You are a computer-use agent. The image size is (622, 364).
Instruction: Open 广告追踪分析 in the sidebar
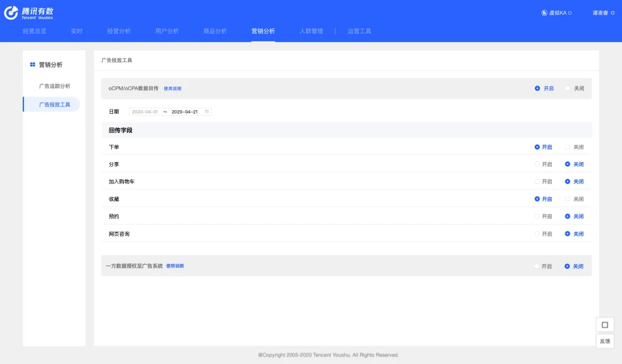point(54,86)
